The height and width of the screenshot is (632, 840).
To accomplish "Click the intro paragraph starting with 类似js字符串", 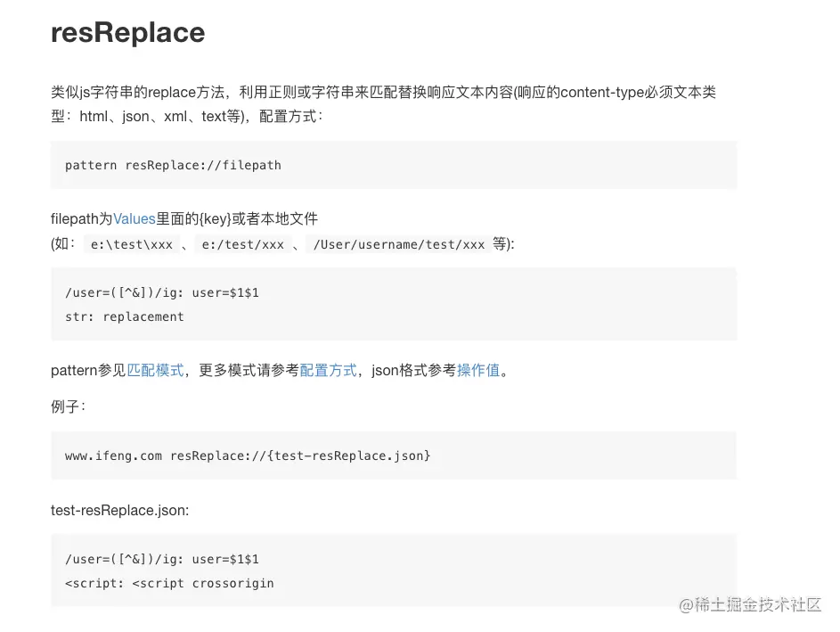I will (383, 93).
